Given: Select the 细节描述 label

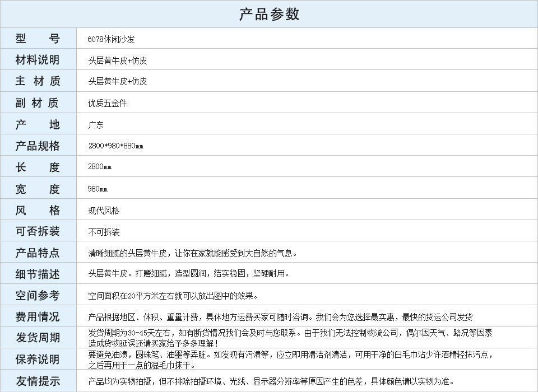Looking at the screenshot, I should click(38, 274).
